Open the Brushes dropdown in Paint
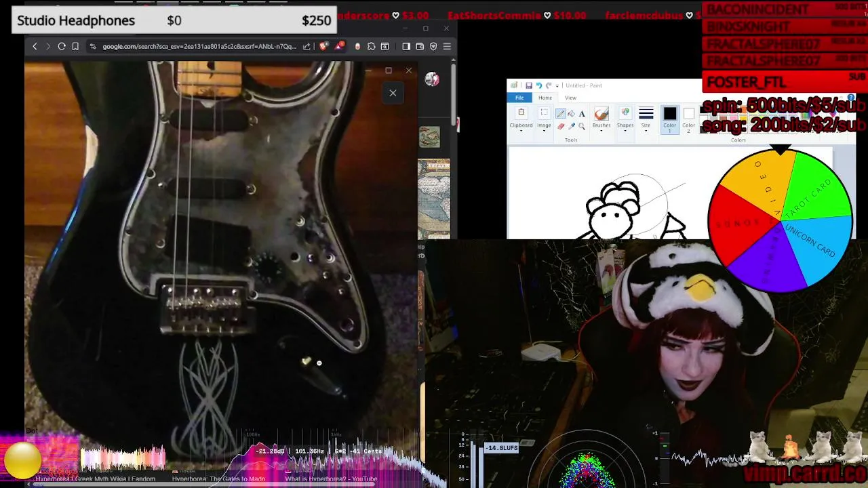This screenshot has height=488, width=868. [601, 119]
